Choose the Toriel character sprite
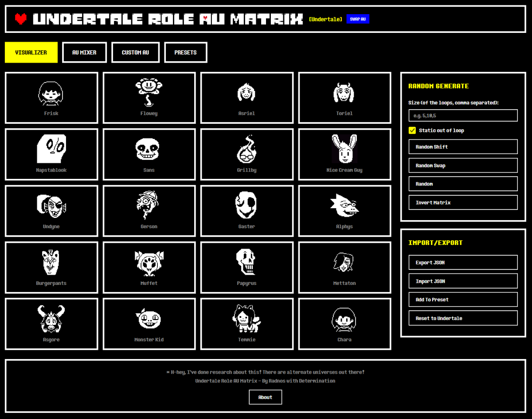Viewport: 532px width, 419px height. [344, 93]
